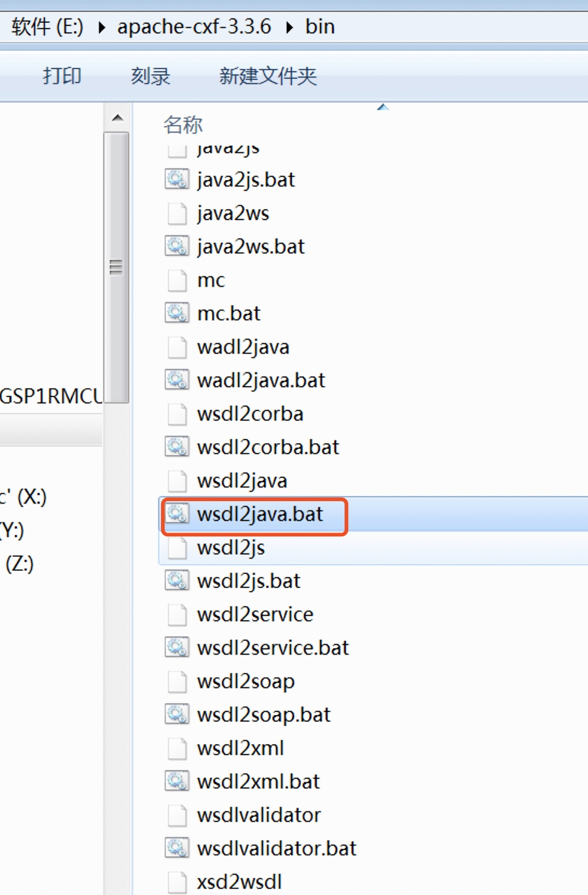The width and height of the screenshot is (588, 895).
Task: Expand breadcrumb arrow after apache-cxf-3.3.6
Action: point(289,27)
